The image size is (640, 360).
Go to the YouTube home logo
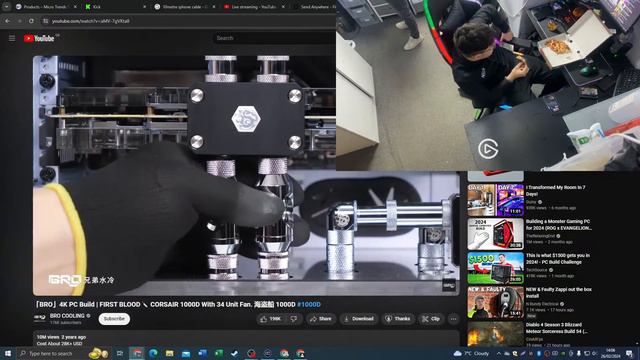point(39,38)
